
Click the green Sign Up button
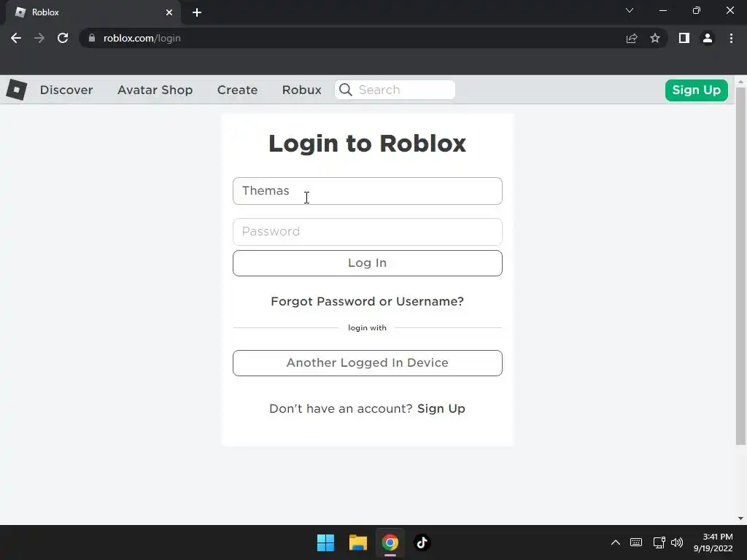tap(696, 90)
